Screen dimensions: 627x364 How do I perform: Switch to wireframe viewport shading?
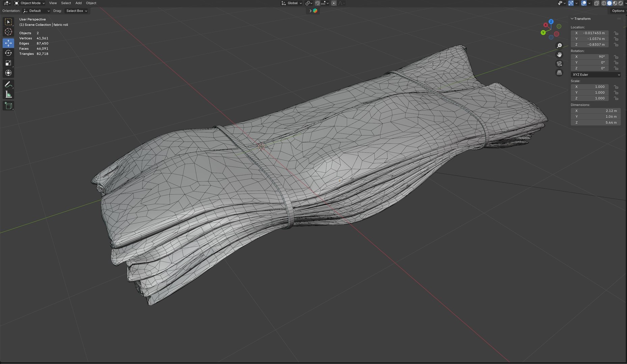604,3
